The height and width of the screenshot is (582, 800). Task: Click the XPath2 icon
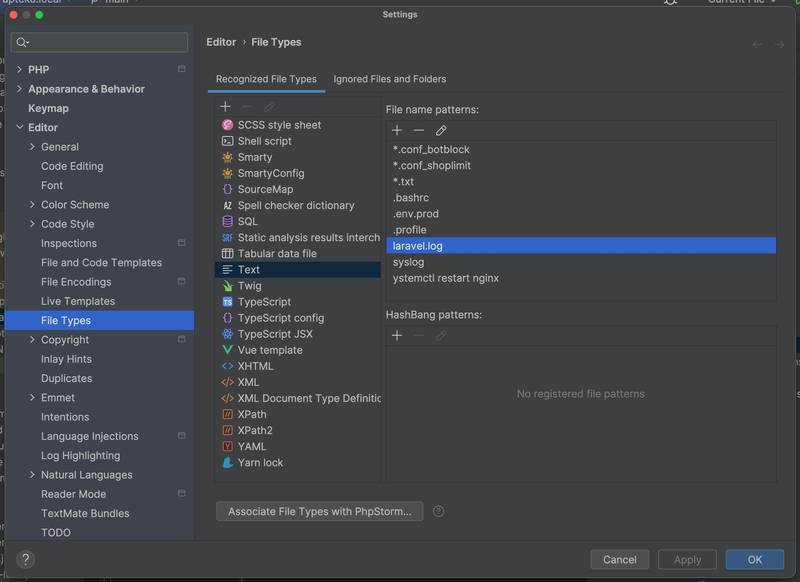tap(228, 431)
